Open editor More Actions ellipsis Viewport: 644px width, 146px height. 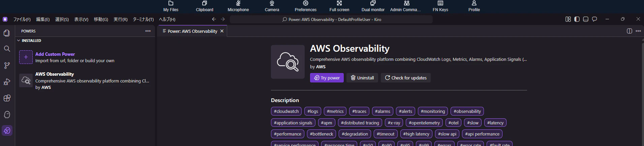click(x=638, y=31)
